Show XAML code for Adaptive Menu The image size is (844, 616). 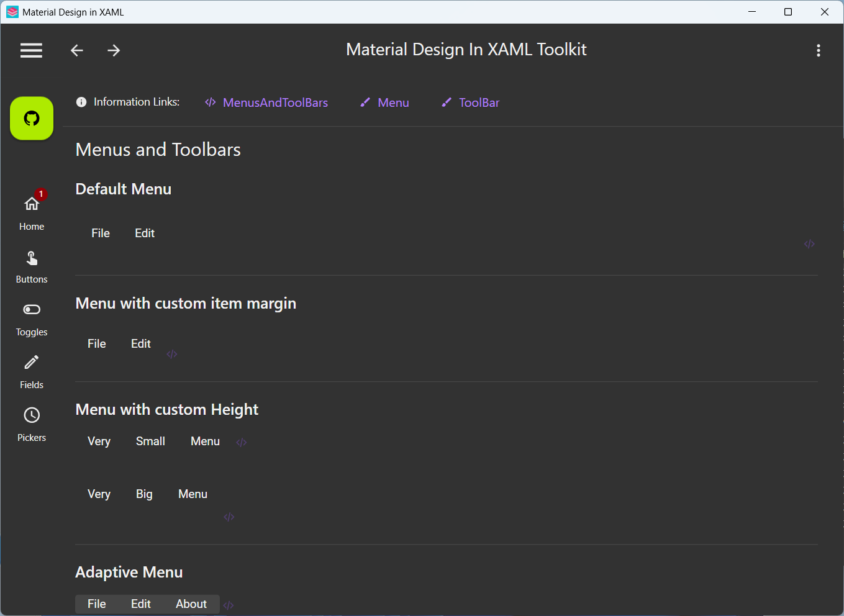point(229,605)
